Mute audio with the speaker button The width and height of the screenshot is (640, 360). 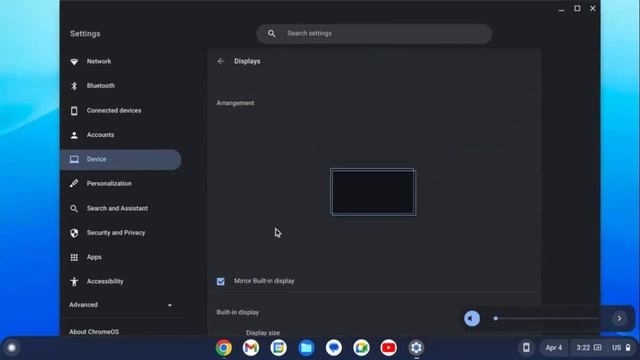tap(472, 318)
